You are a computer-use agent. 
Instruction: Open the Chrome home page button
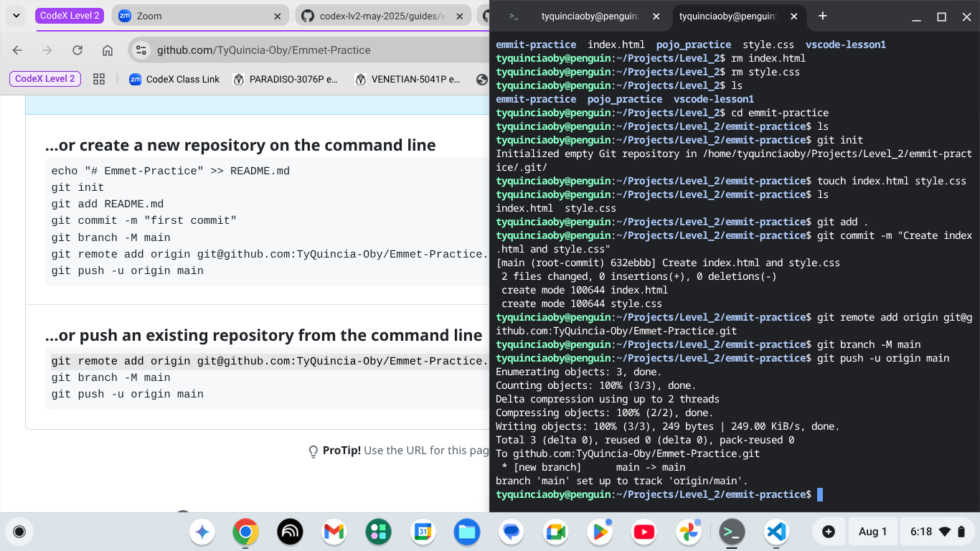tap(108, 50)
